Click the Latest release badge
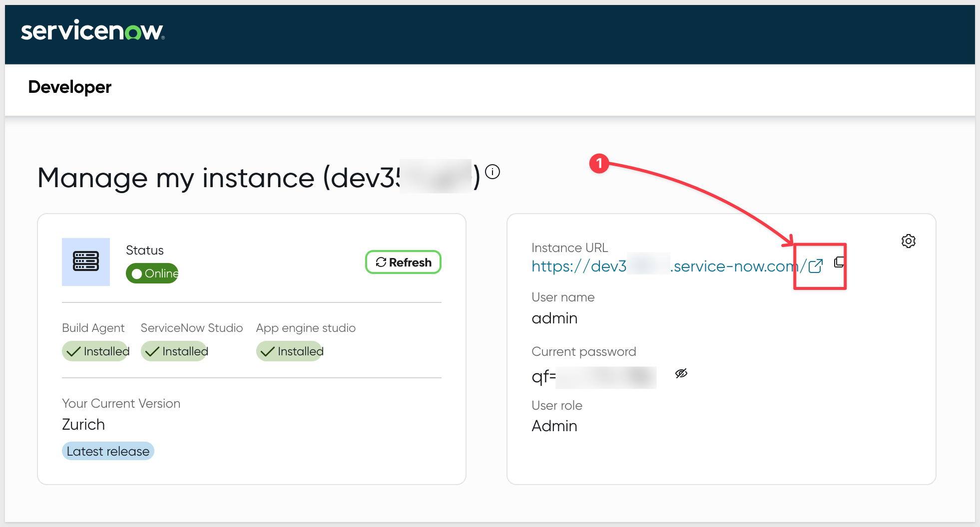The height and width of the screenshot is (527, 980). pyautogui.click(x=108, y=451)
